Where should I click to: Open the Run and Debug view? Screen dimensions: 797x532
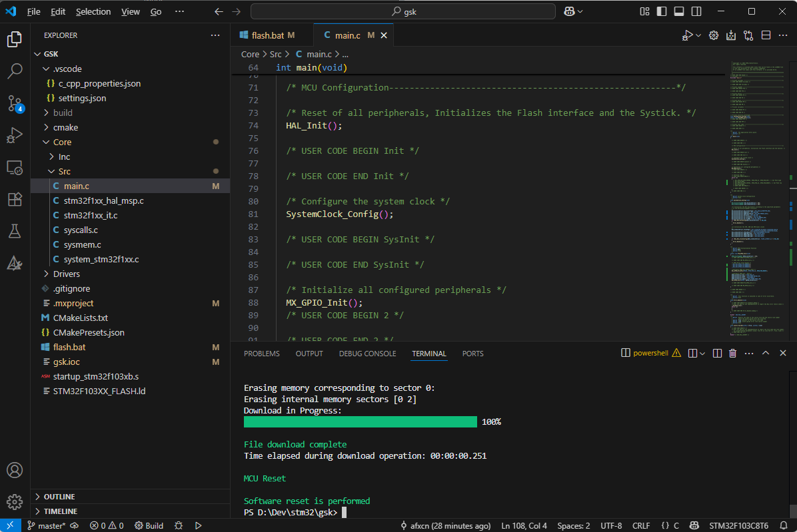[15, 136]
